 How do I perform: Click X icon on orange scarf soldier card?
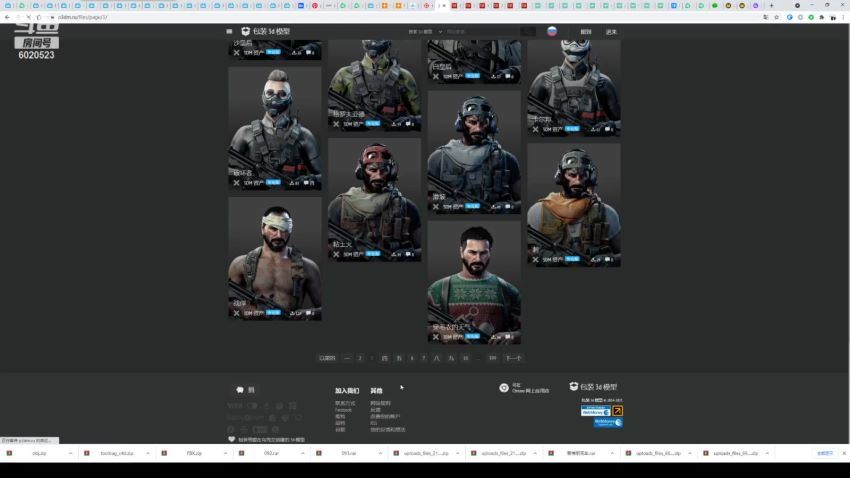point(536,260)
